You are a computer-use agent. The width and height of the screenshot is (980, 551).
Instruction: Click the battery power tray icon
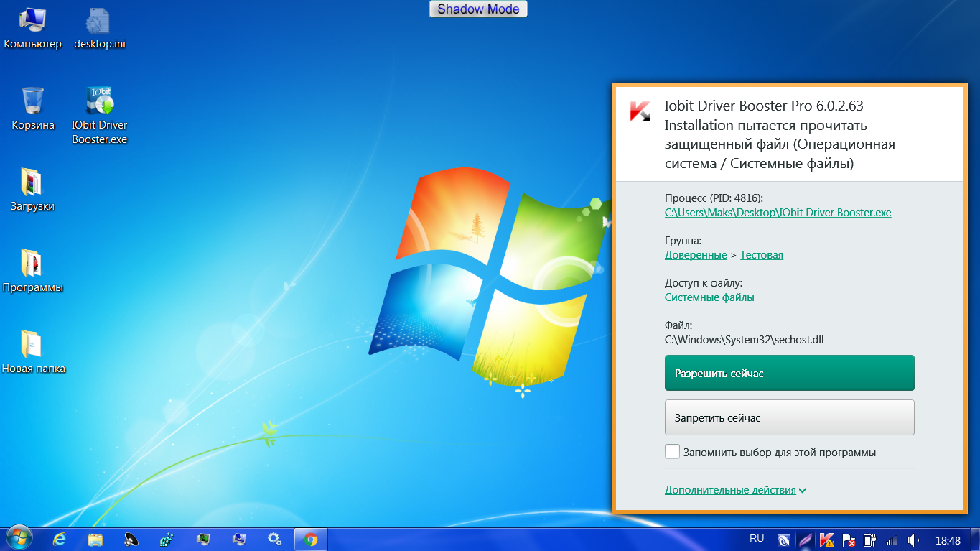click(870, 540)
